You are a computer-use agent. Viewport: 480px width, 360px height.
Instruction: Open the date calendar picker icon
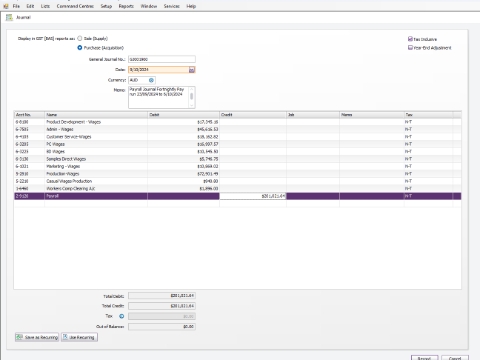tap(192, 70)
